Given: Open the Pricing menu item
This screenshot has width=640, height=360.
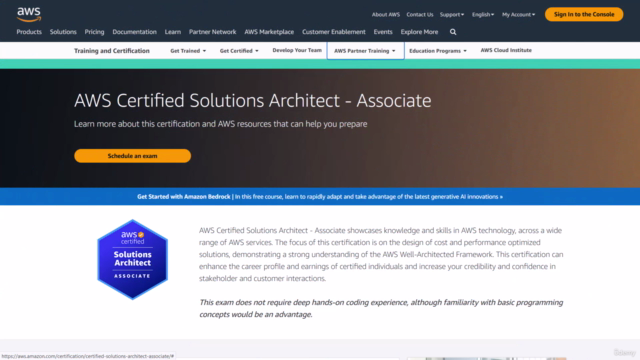Looking at the screenshot, I should (x=94, y=32).
